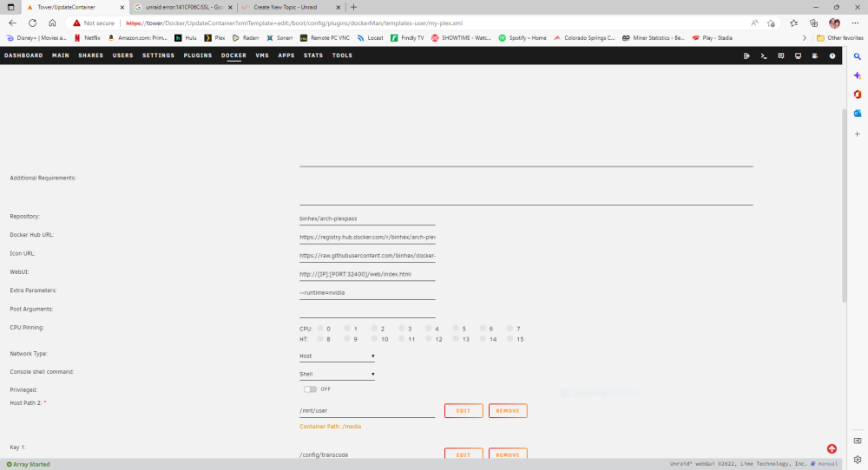Screen dimensions: 868x470
Task: Click the read aloud icon in address bar
Action: (x=754, y=23)
